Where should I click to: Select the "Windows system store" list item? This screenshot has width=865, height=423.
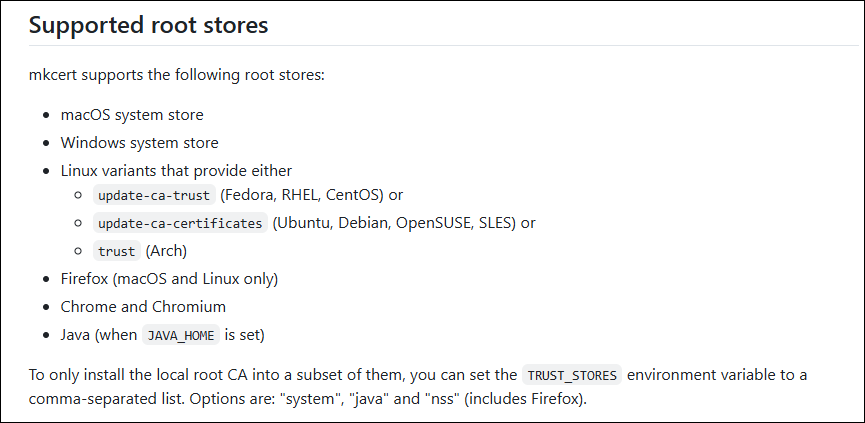click(139, 143)
